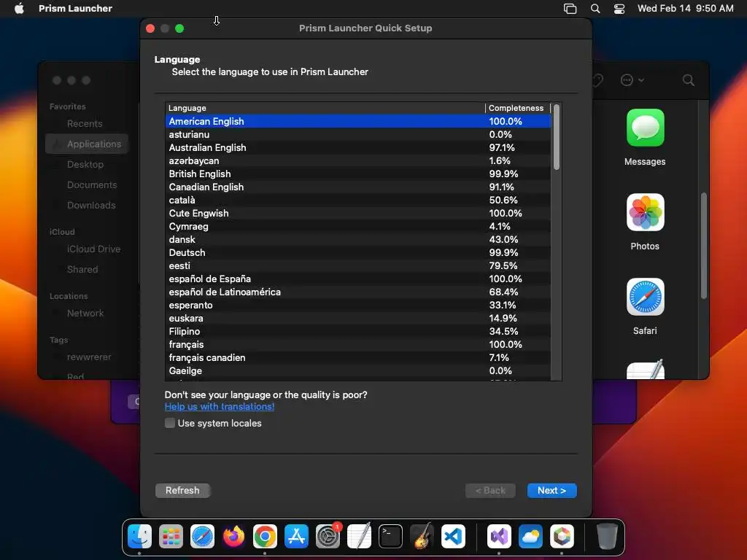Open the App Store dock icon

(x=296, y=536)
